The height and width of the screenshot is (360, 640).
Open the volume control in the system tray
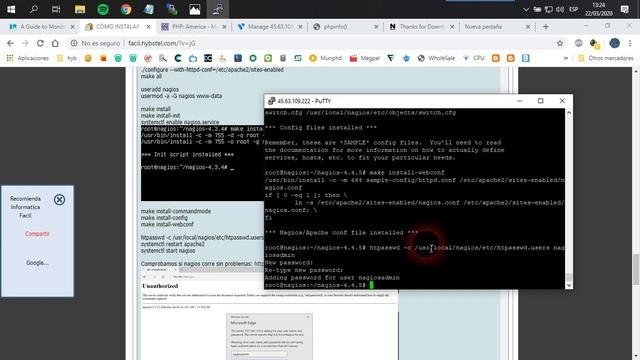560,9
